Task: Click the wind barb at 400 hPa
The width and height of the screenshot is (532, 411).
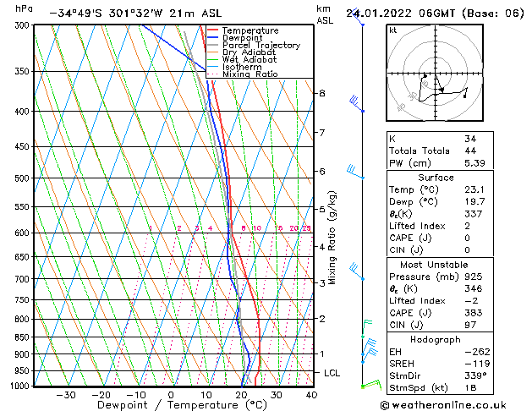Action: [x=357, y=104]
